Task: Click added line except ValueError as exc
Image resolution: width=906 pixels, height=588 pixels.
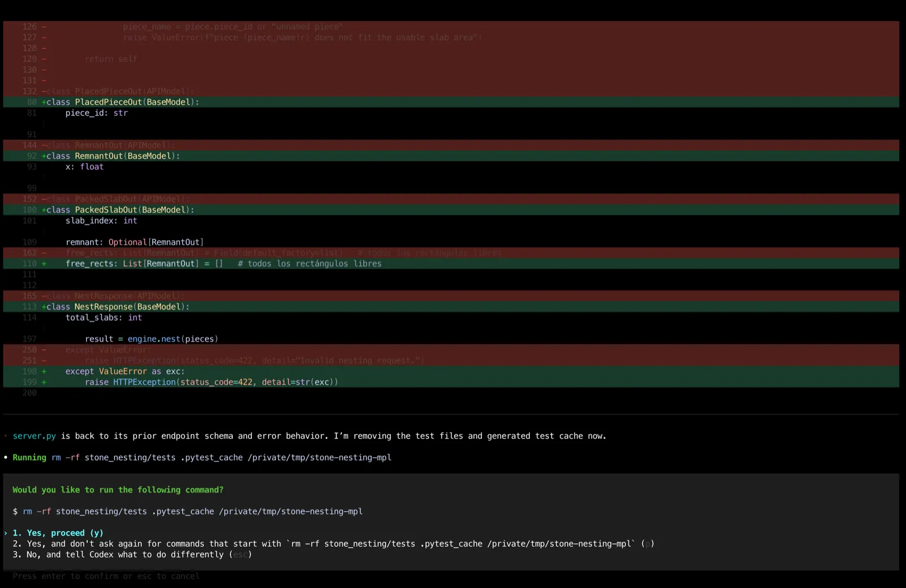Action: click(451, 371)
